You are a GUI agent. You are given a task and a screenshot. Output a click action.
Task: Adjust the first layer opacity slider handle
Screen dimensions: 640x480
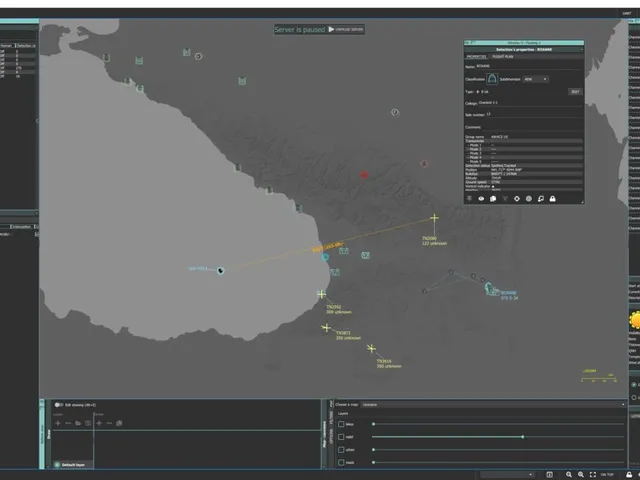click(373, 424)
